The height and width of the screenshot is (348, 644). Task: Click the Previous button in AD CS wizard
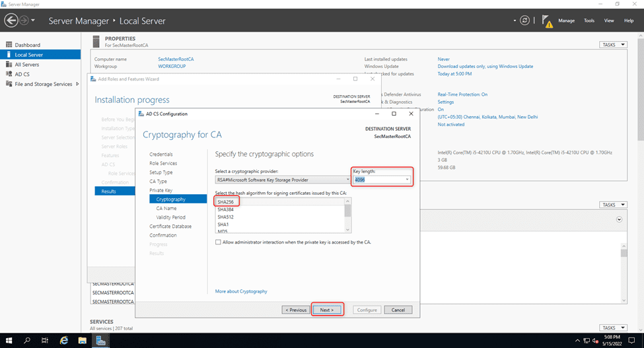click(296, 310)
